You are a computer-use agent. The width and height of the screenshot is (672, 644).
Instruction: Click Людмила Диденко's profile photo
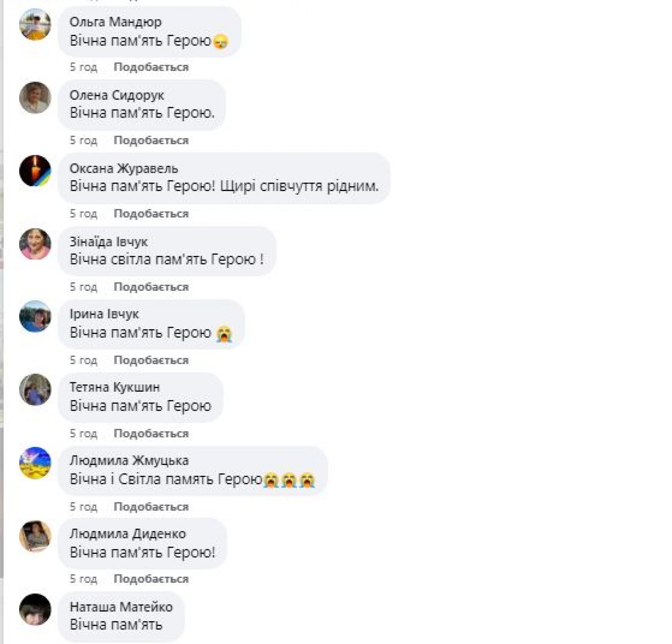35,536
